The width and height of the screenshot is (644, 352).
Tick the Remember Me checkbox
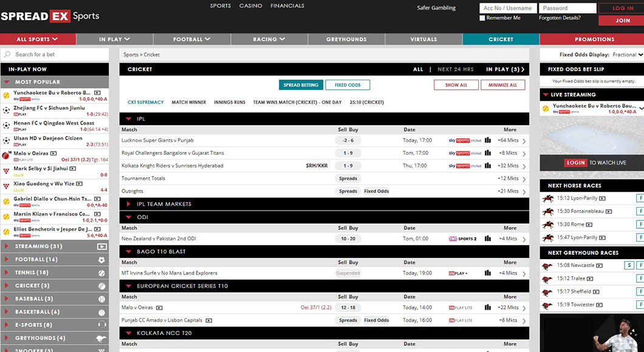(482, 18)
